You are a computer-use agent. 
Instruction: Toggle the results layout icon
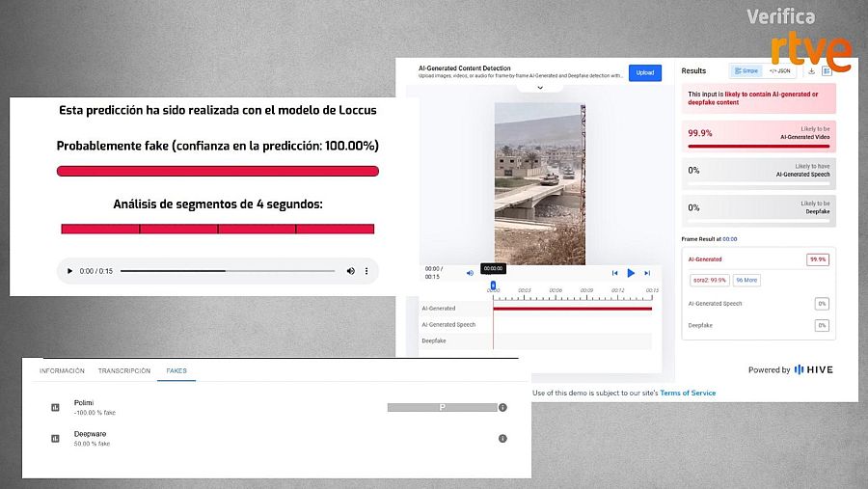[827, 70]
